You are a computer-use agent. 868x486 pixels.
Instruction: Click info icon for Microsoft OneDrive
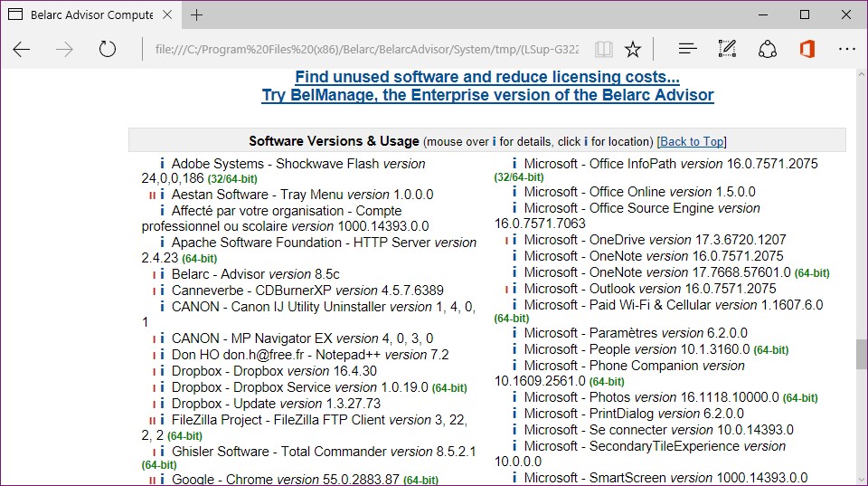514,241
